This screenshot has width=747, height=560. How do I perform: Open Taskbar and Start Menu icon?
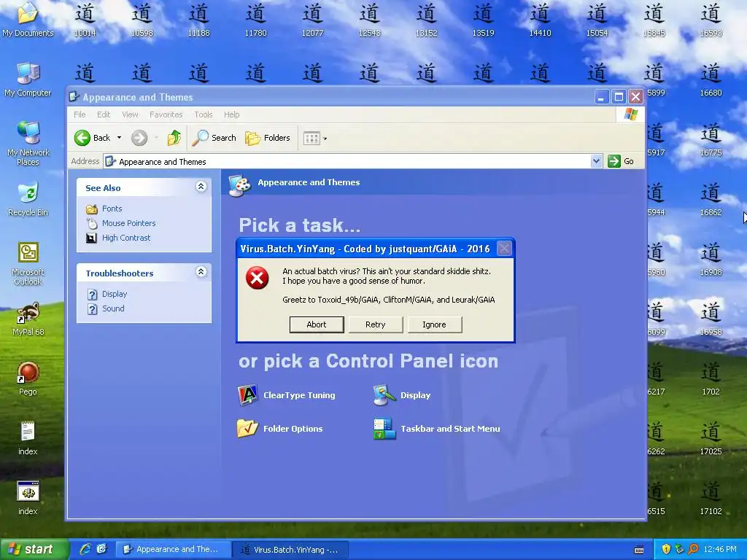[x=437, y=429]
